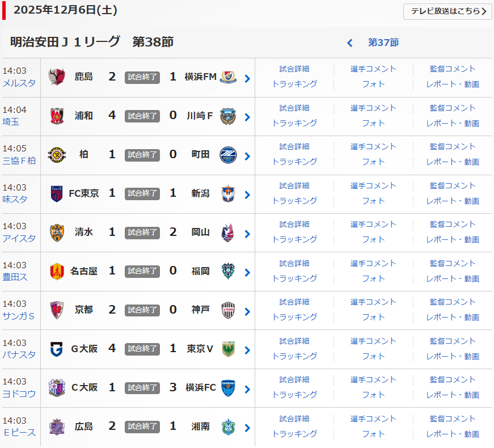Click the Shimizu S-Pulse team crest
494x448 pixels.
[57, 232]
